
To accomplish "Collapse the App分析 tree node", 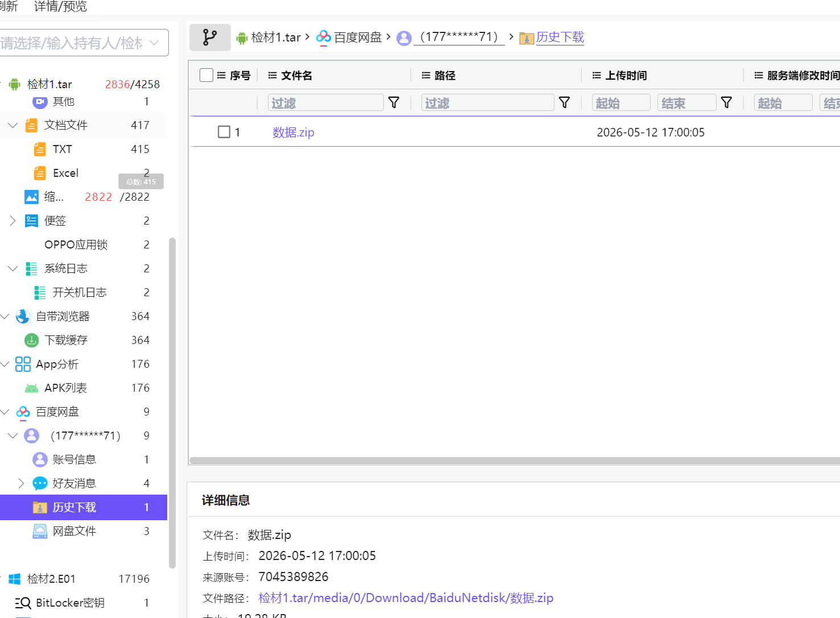I will coord(5,364).
